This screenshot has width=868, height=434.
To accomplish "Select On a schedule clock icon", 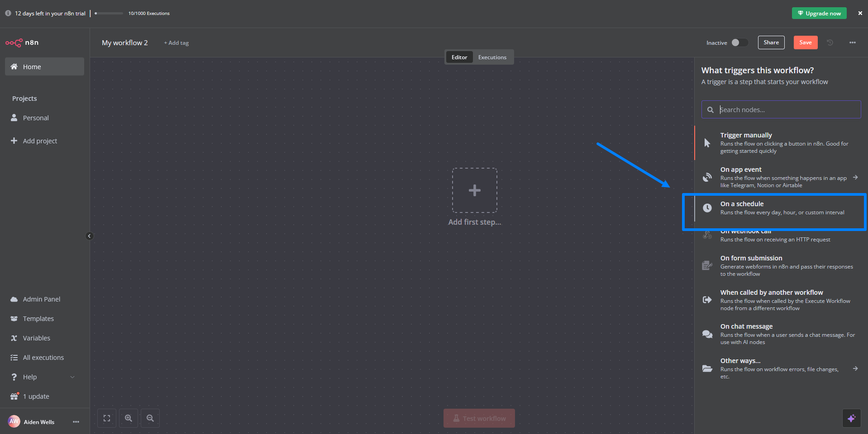I will (x=707, y=208).
